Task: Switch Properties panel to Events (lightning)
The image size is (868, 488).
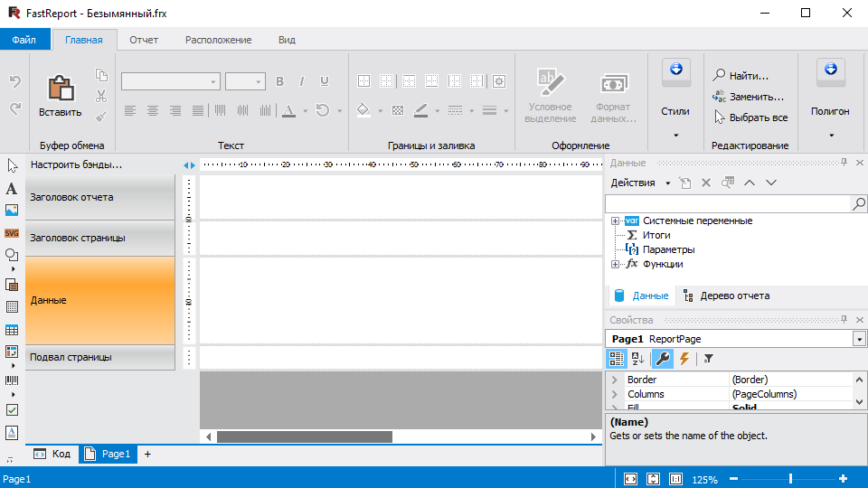Action: tap(684, 359)
